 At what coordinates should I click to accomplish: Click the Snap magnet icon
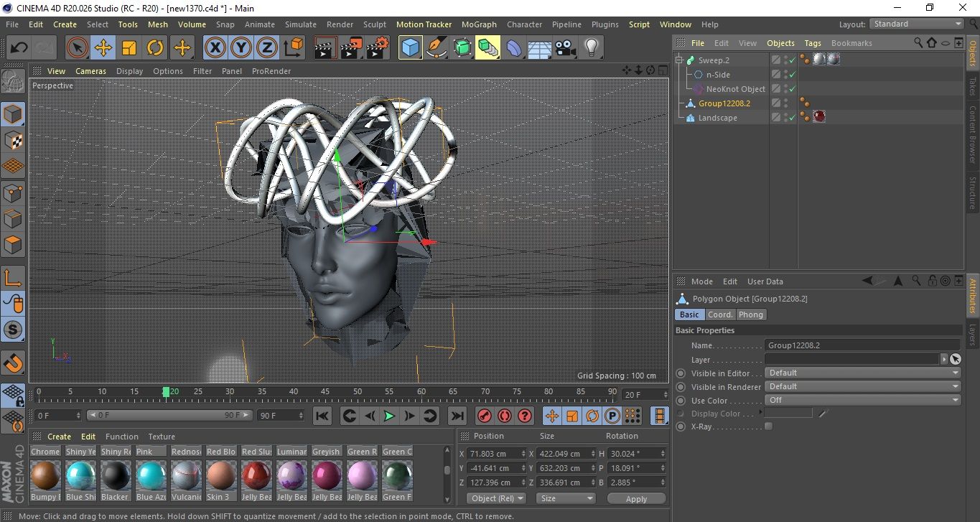click(x=13, y=363)
